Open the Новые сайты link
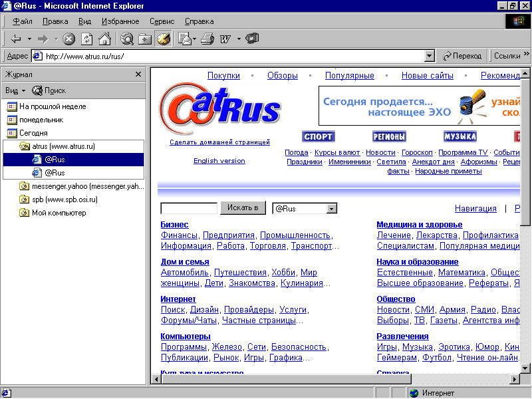 [x=428, y=76]
